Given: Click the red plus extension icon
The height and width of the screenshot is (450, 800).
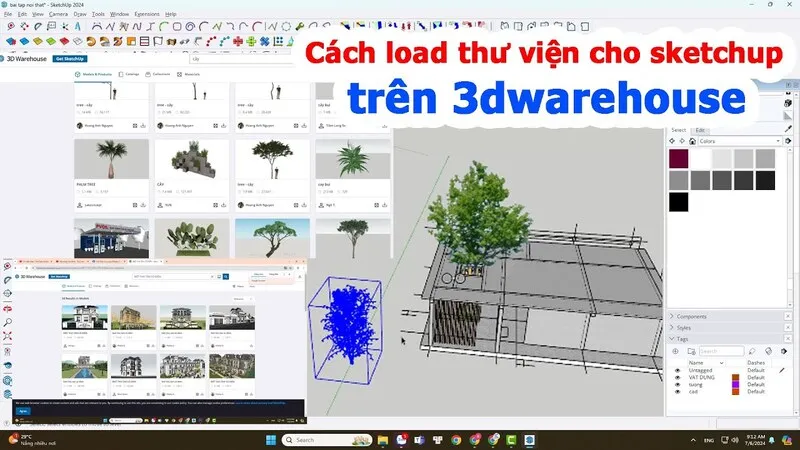Looking at the screenshot, I should (238, 41).
